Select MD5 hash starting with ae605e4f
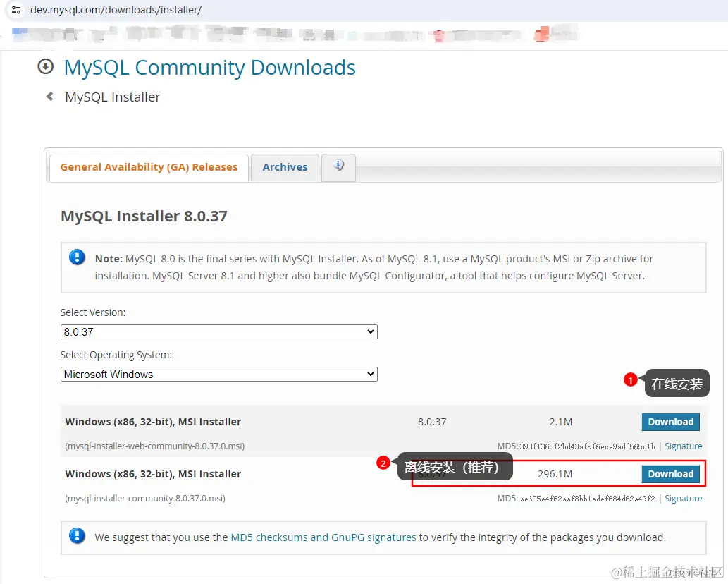Image resolution: width=728 pixels, height=584 pixels. pyautogui.click(x=587, y=499)
